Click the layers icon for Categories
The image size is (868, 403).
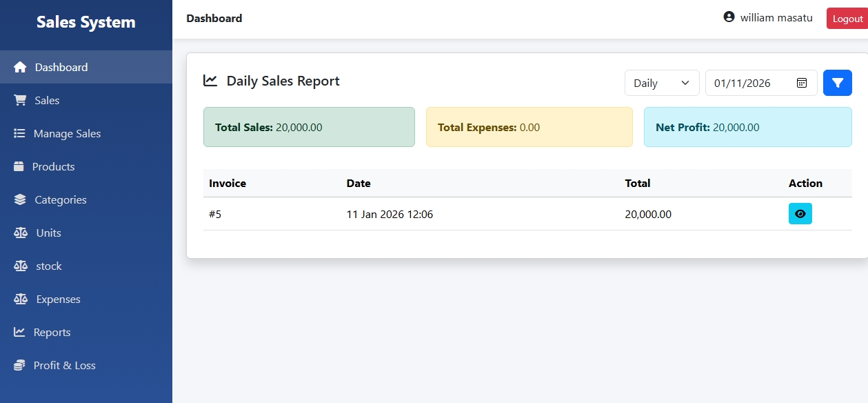point(20,199)
